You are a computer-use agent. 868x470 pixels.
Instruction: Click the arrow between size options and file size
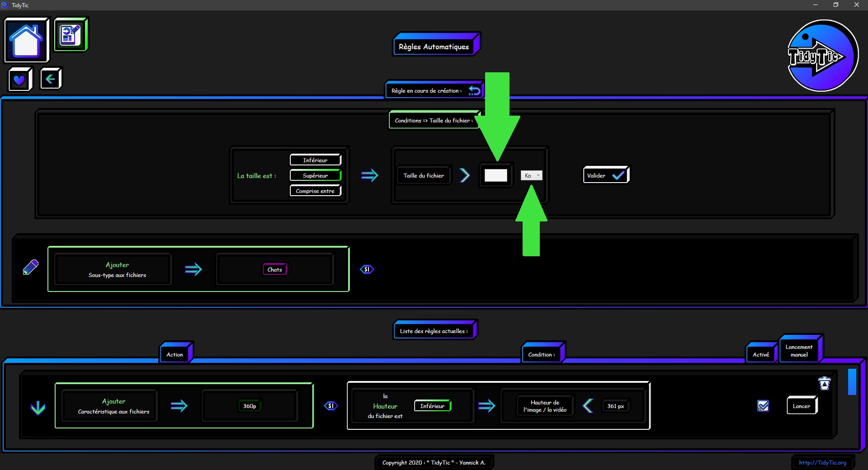pos(370,175)
